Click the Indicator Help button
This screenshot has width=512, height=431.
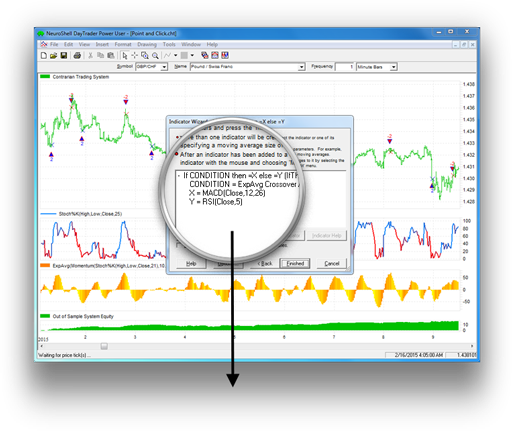point(327,236)
